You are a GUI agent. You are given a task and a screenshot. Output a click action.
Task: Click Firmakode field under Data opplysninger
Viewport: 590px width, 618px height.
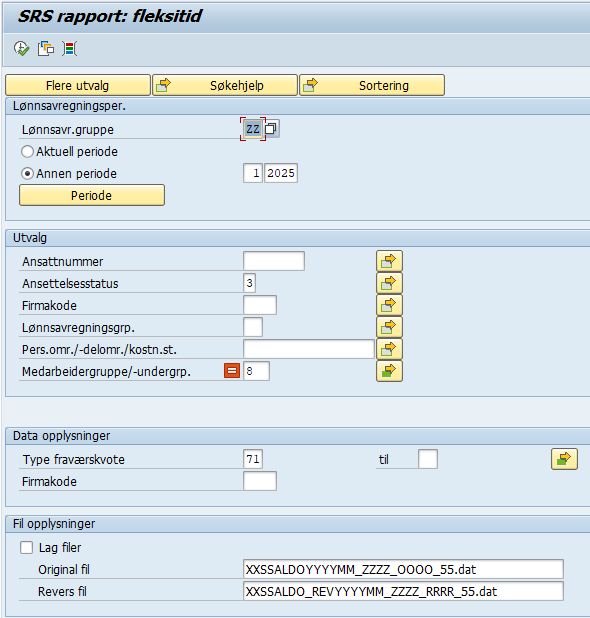[260, 481]
